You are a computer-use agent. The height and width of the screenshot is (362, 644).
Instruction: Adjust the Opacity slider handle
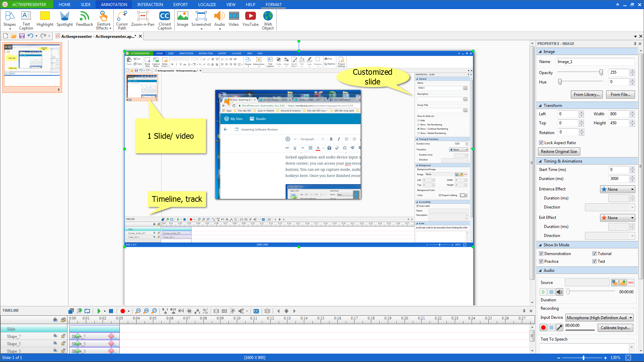601,72
